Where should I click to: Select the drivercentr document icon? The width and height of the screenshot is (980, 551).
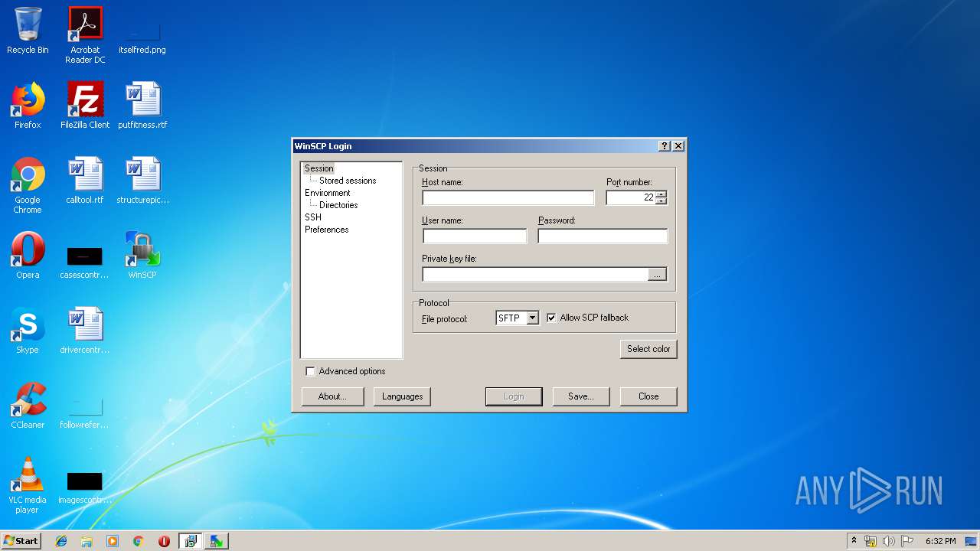(85, 331)
